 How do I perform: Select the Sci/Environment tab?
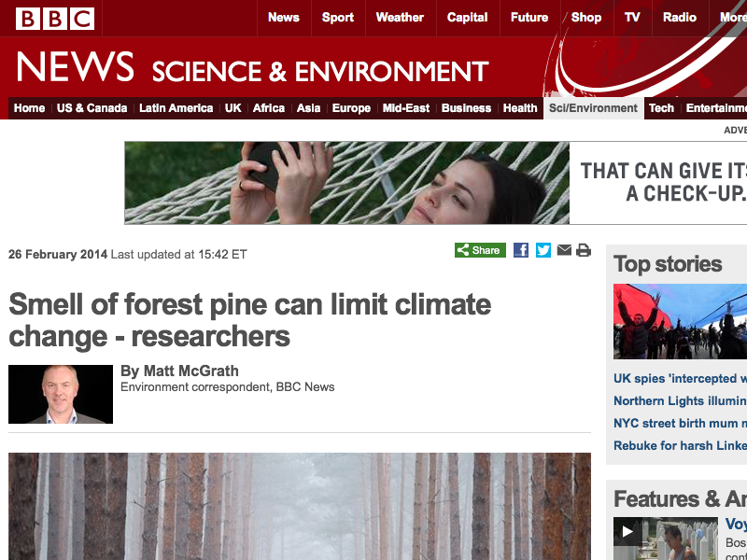(x=593, y=108)
